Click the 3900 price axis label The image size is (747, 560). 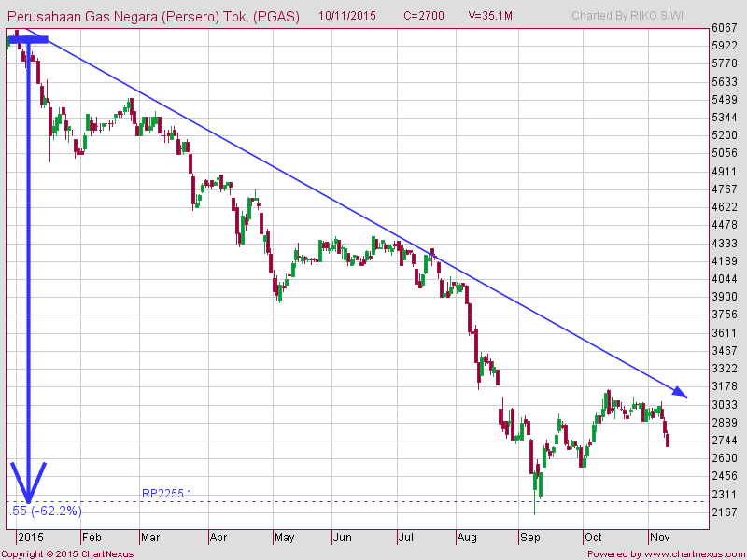point(725,297)
